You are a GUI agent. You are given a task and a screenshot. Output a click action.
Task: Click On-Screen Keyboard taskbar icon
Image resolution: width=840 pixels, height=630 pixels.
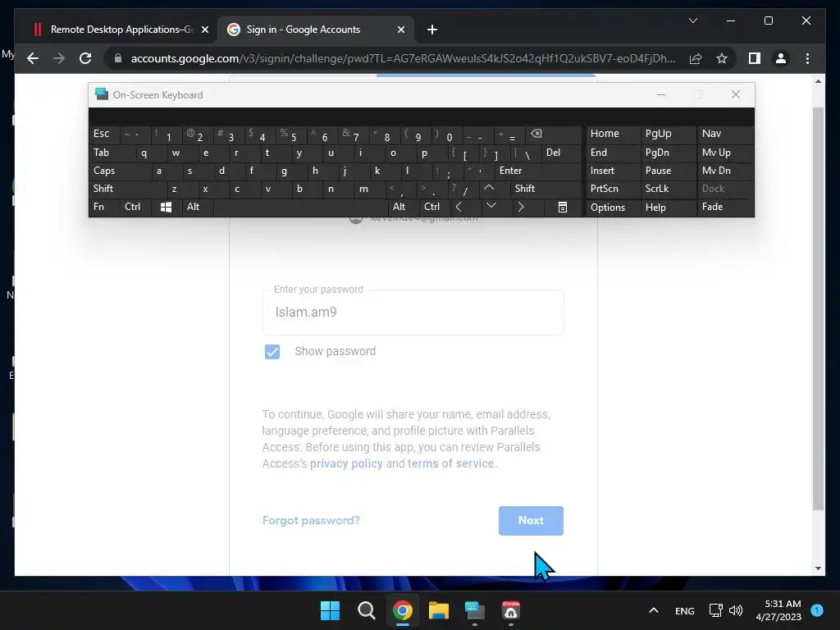point(475,610)
